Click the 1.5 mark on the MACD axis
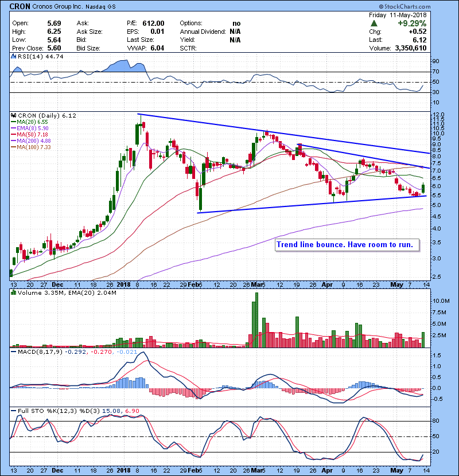Viewport: 459px width, 476px height. pos(437,356)
